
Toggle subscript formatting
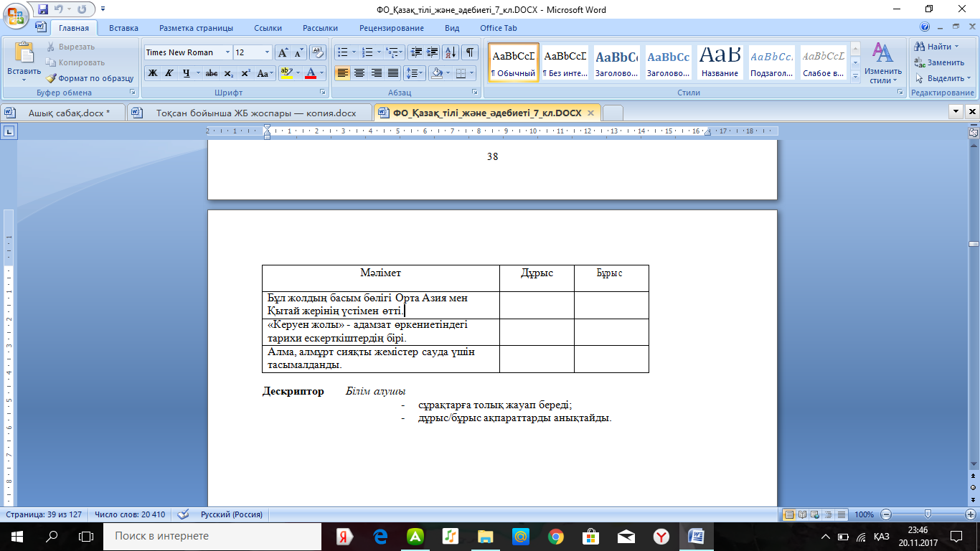pos(228,73)
